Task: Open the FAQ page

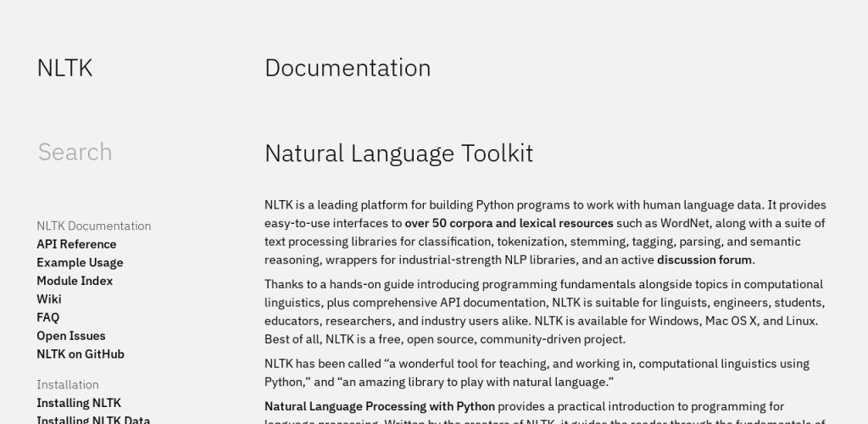Action: 48,317
